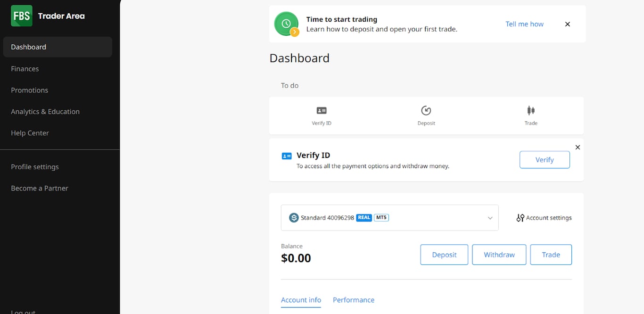Follow the Tell me how link
644x314 pixels.
point(524,24)
